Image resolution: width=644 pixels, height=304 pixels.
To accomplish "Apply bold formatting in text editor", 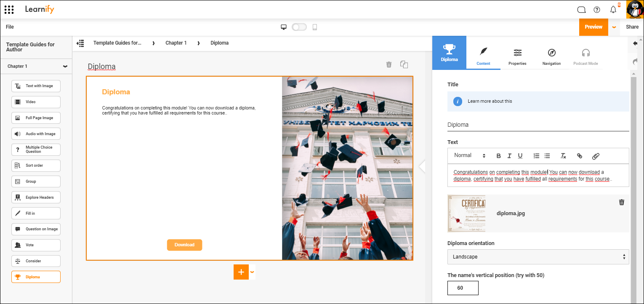I will tap(498, 155).
